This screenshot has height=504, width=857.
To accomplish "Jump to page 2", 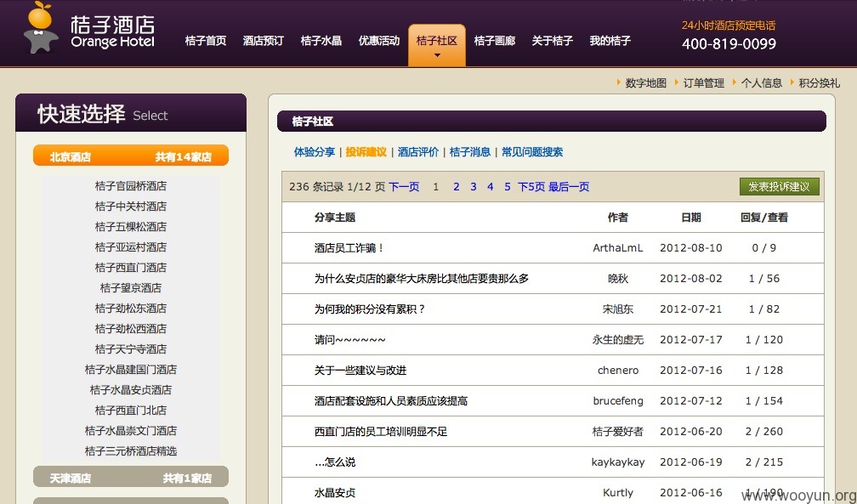I will click(457, 187).
